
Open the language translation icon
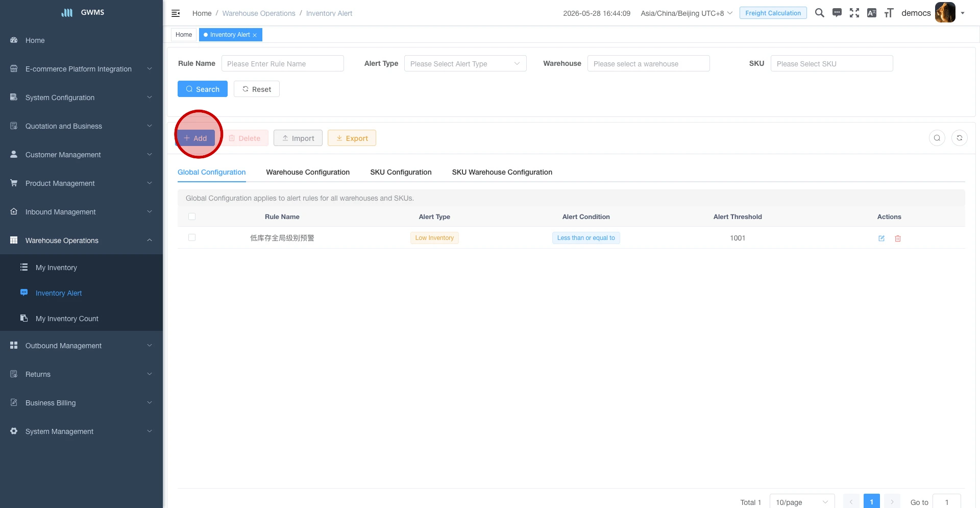pyautogui.click(x=872, y=13)
